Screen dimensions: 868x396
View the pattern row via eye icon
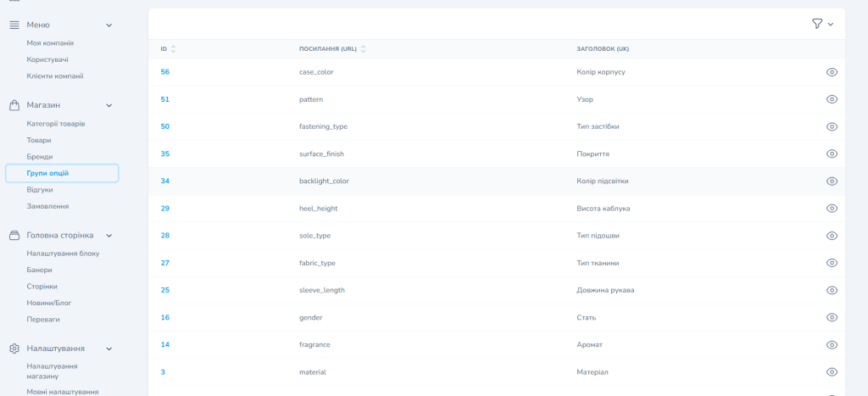point(832,99)
